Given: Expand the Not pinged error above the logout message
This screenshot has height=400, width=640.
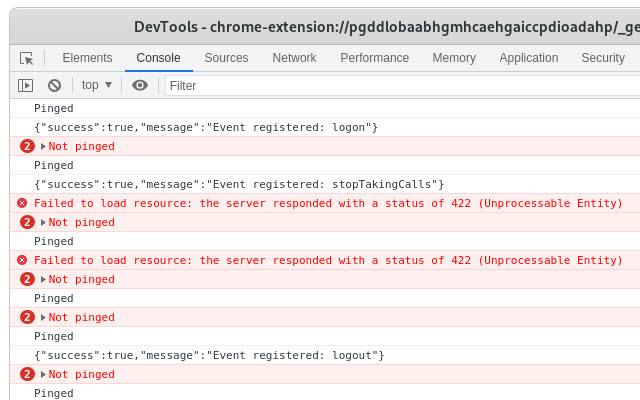Looking at the screenshot, I should coord(43,318).
